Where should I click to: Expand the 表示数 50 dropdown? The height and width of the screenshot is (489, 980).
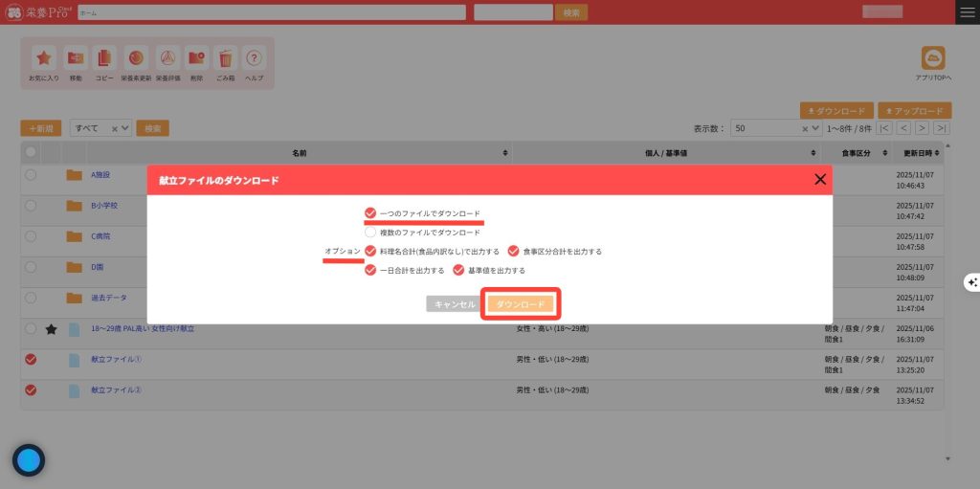(775, 128)
